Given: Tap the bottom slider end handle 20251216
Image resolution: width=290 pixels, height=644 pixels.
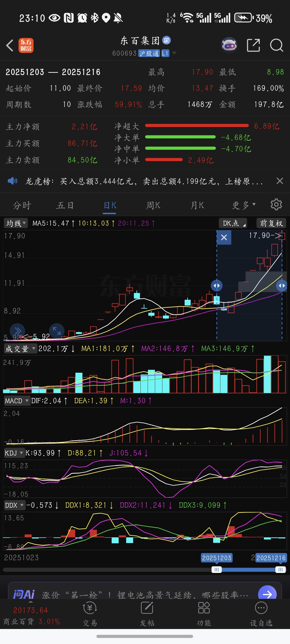Looking at the screenshot, I should tap(281, 570).
